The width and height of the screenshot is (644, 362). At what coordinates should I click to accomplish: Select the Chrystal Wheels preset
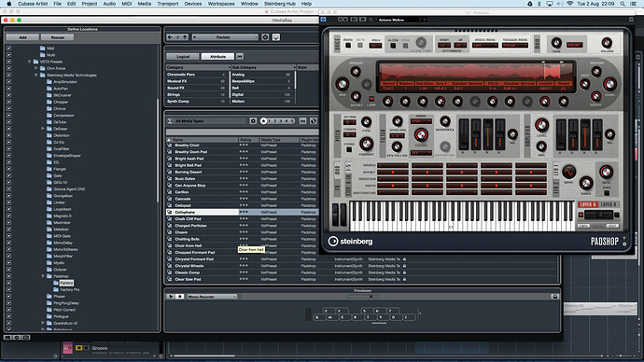tap(189, 266)
